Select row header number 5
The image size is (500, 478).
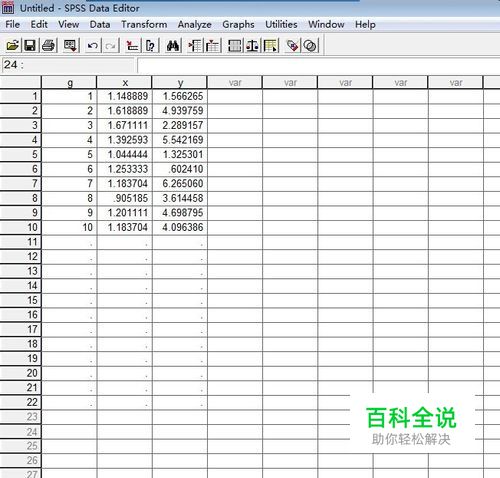[20, 155]
